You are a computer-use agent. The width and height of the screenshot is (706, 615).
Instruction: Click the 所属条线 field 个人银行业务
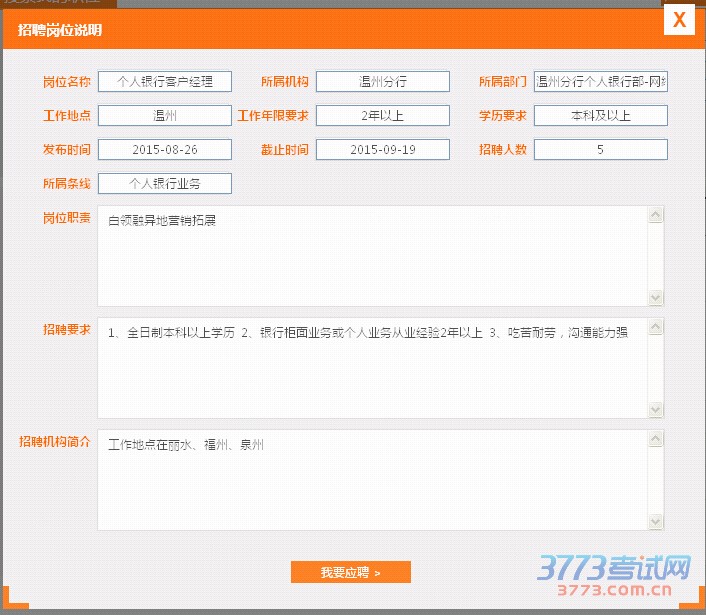pos(165,184)
